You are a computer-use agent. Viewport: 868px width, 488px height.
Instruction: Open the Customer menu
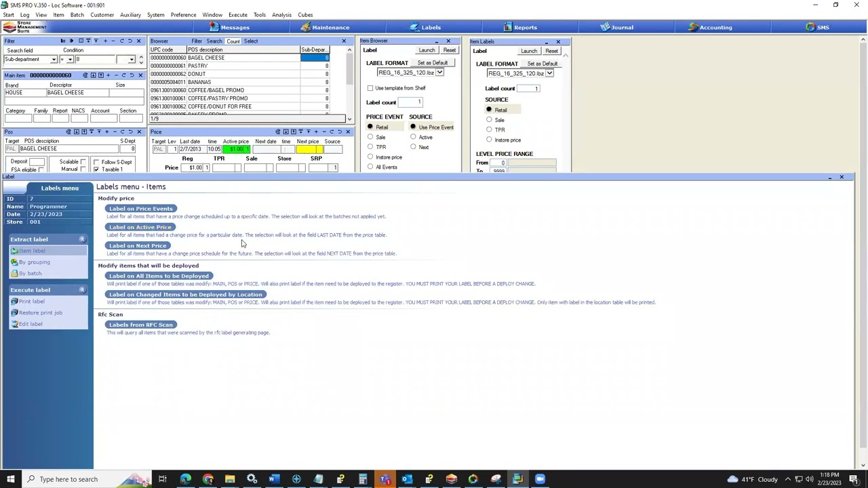point(102,14)
